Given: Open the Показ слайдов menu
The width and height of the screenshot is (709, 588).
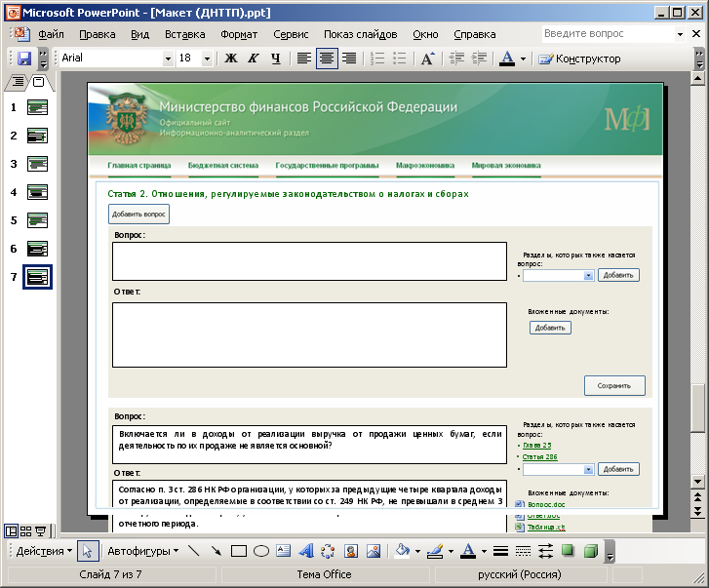Looking at the screenshot, I should click(x=361, y=34).
